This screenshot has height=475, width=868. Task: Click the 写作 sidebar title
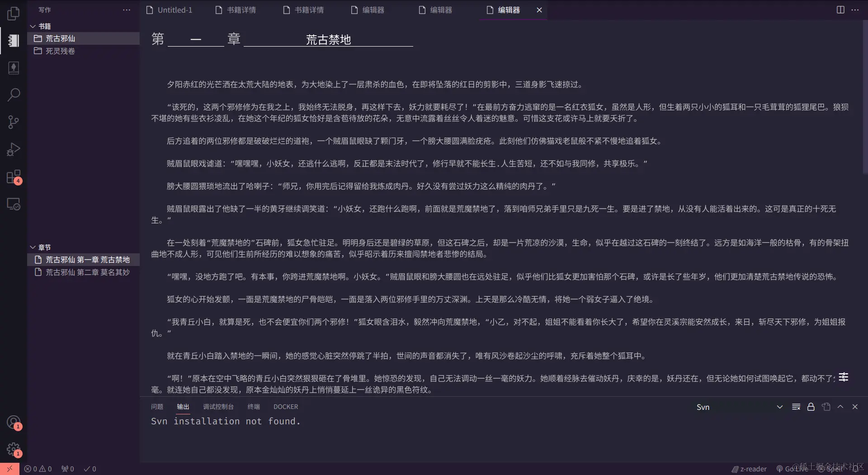[x=45, y=10]
